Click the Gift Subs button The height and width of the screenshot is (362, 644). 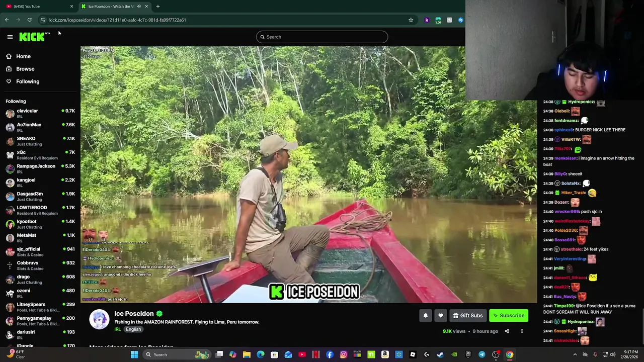click(x=468, y=316)
